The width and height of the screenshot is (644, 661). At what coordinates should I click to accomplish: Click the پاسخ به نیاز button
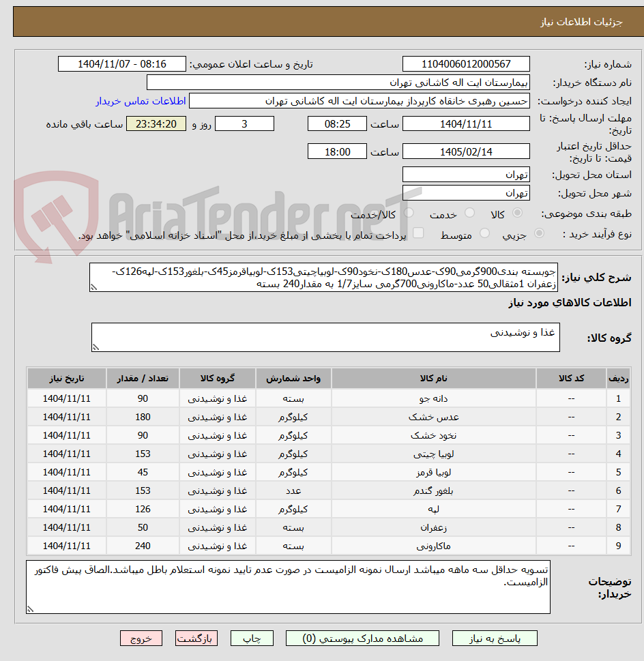click(495, 638)
